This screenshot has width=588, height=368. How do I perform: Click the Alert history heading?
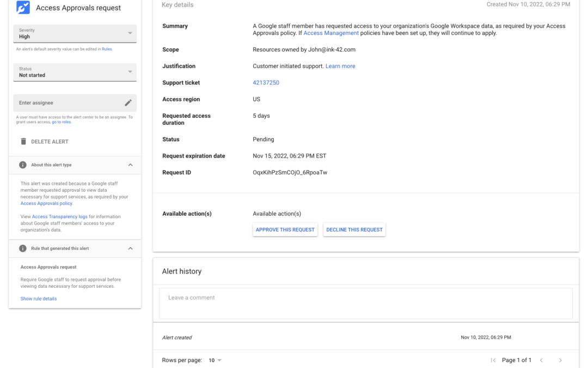click(181, 271)
